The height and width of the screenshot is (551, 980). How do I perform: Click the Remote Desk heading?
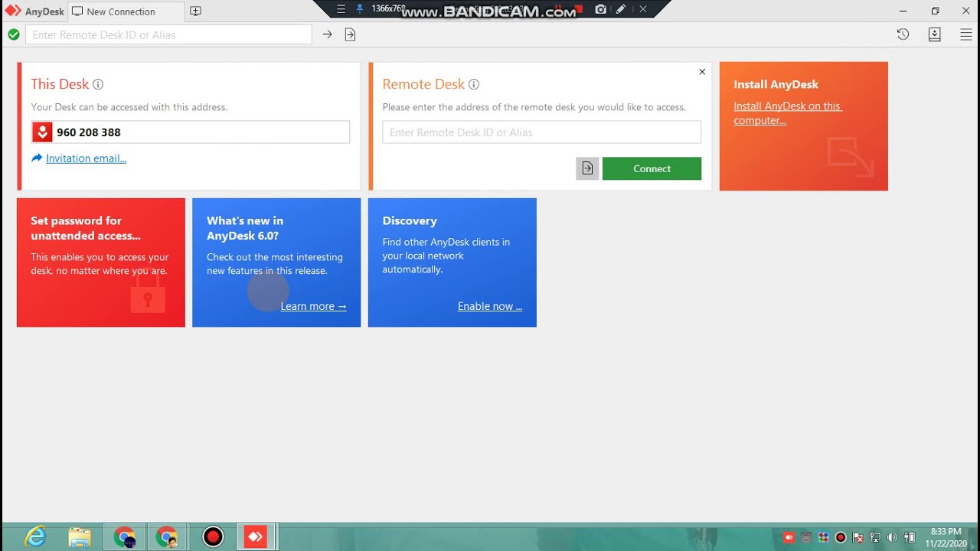pyautogui.click(x=423, y=84)
